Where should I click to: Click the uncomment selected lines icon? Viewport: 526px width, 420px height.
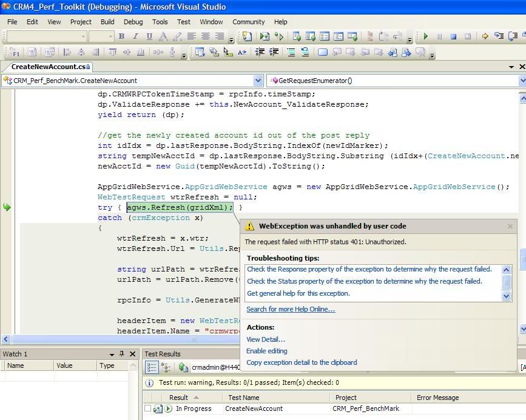(x=305, y=52)
